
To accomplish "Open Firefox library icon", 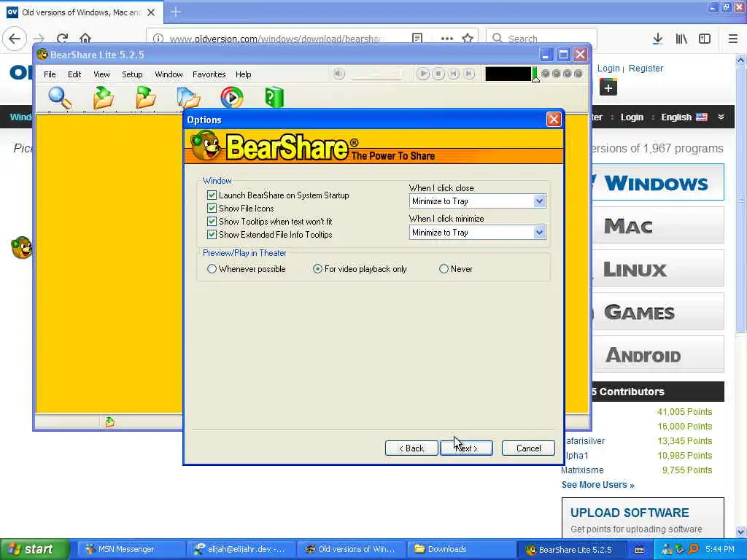I will (681, 39).
